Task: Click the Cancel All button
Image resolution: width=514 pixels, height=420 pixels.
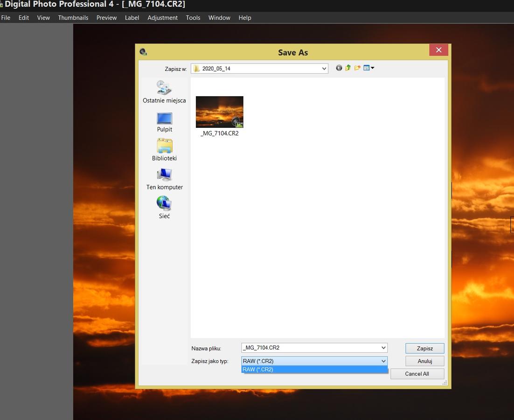Action: [417, 374]
